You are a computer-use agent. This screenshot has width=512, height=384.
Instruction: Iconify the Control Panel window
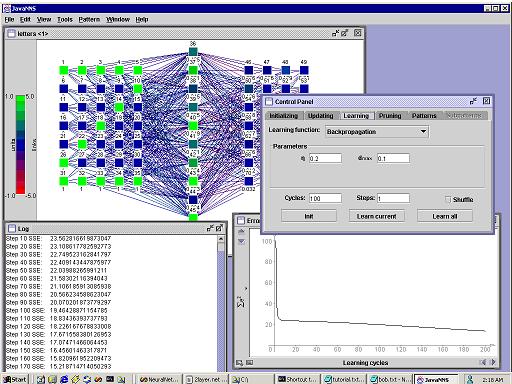click(473, 101)
